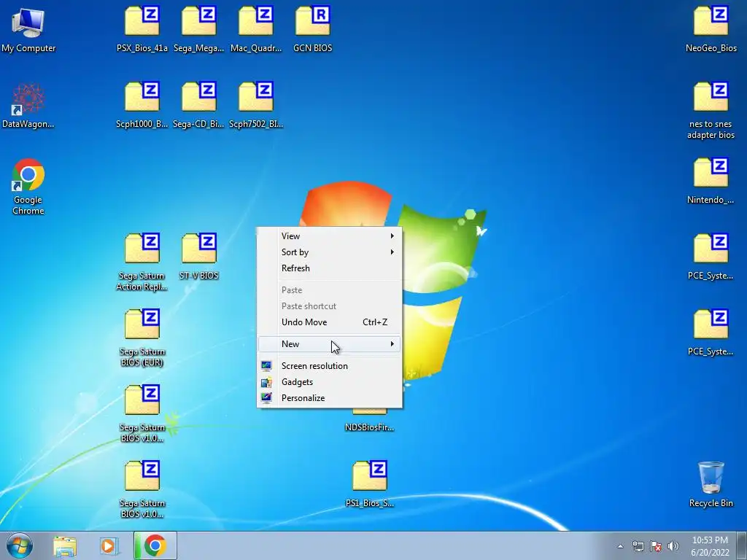Expand the View submenu arrow
The height and width of the screenshot is (560, 747).
[392, 236]
